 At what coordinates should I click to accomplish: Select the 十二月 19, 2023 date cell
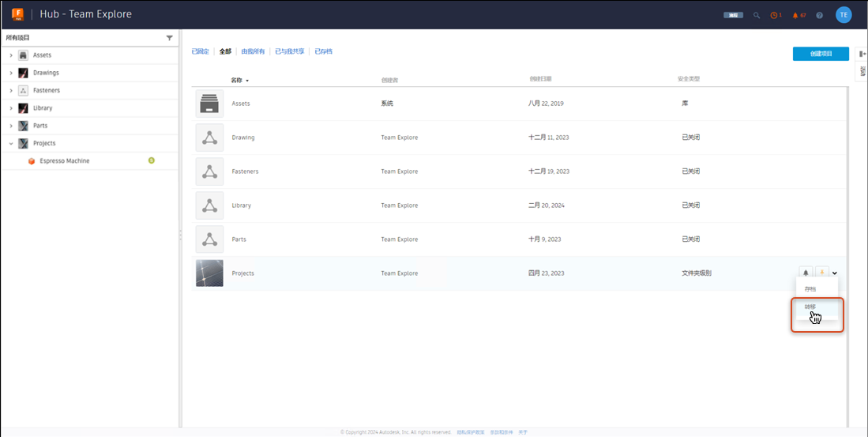[549, 171]
